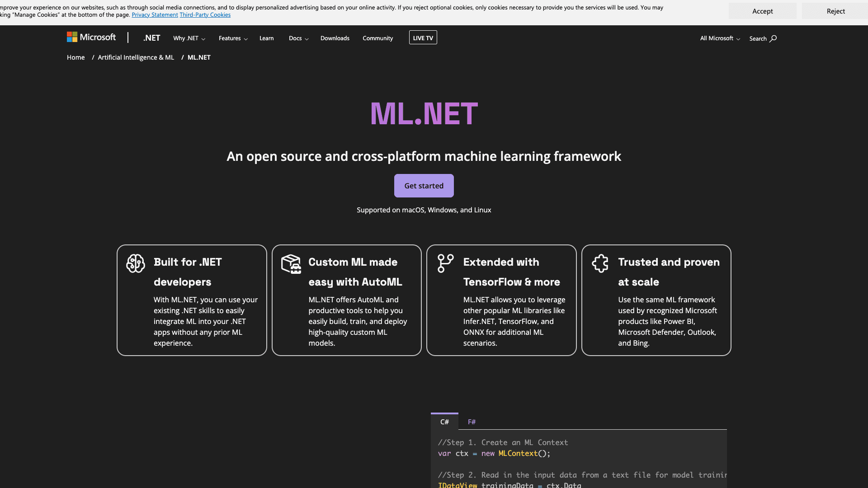Open LIVE TV
This screenshot has height=488, width=868.
(423, 37)
